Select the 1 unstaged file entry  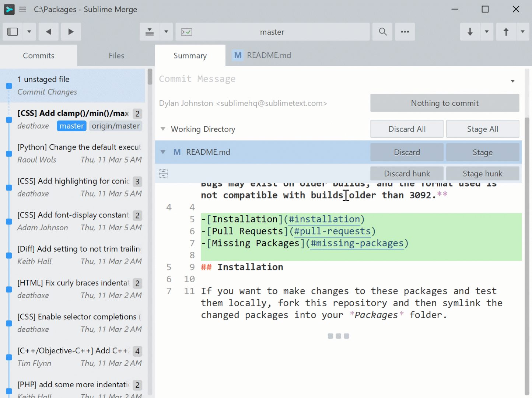pos(73,85)
